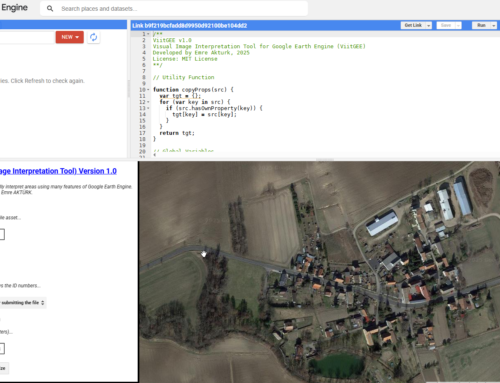This screenshot has height=383, width=500.
Task: Click the partially visible 'ze' button
Action: click(x=4, y=368)
